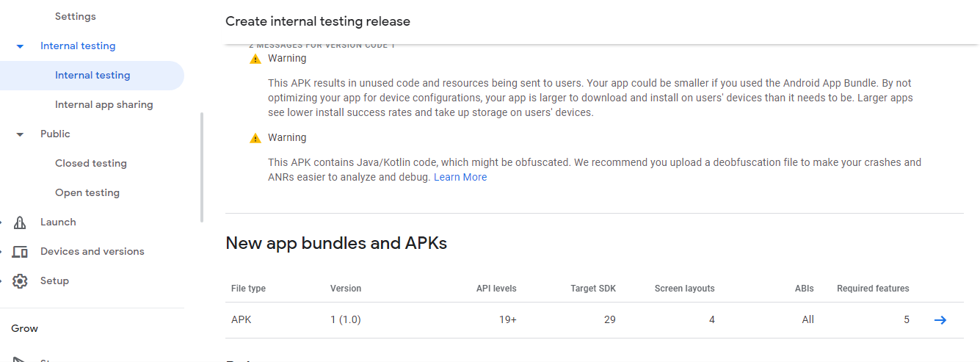Screen dimensions: 980x362
Task: Open the Setup sidebar section
Action: point(54,280)
